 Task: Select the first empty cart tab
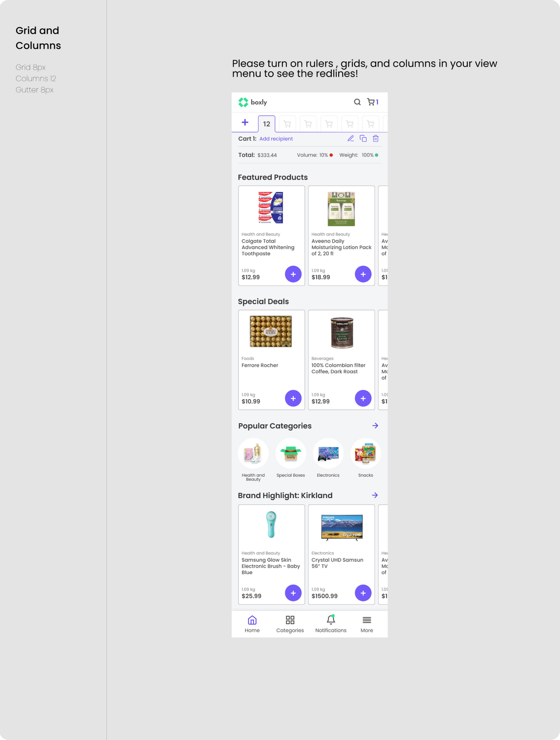click(x=287, y=124)
